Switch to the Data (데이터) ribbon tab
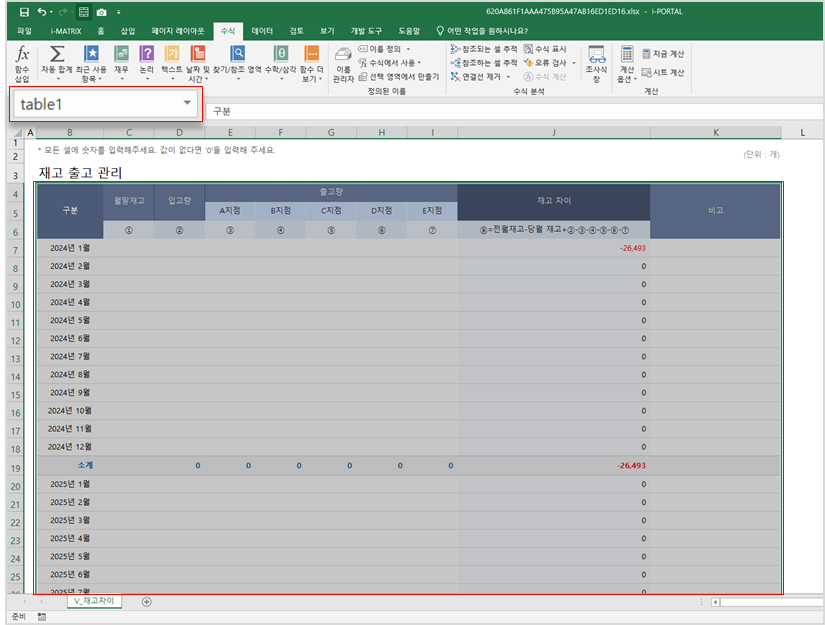Image resolution: width=825 pixels, height=625 pixels. click(262, 31)
